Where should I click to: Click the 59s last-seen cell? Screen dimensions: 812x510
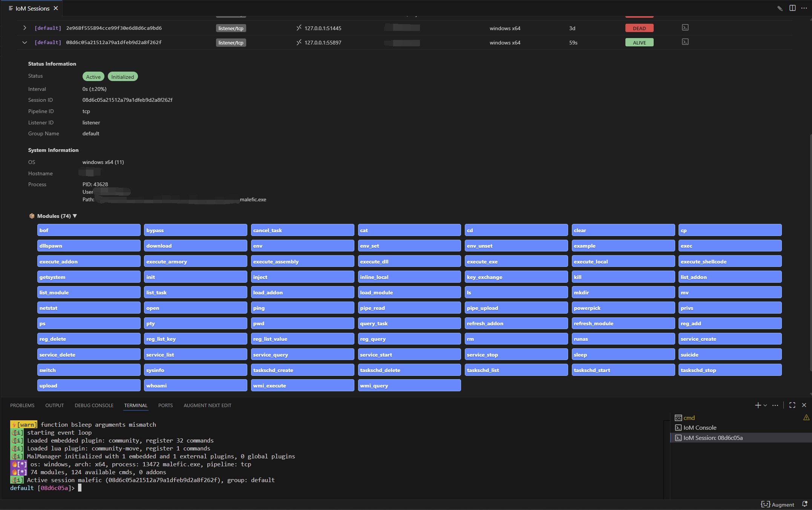coord(573,43)
